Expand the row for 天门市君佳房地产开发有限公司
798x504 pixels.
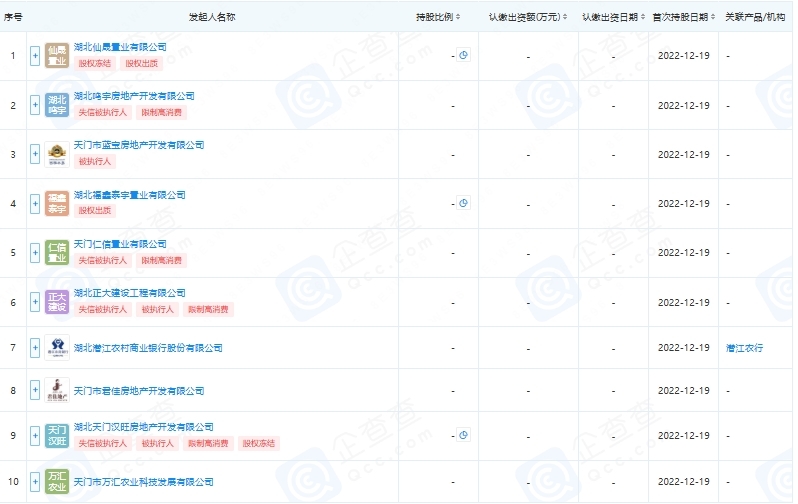(35, 390)
